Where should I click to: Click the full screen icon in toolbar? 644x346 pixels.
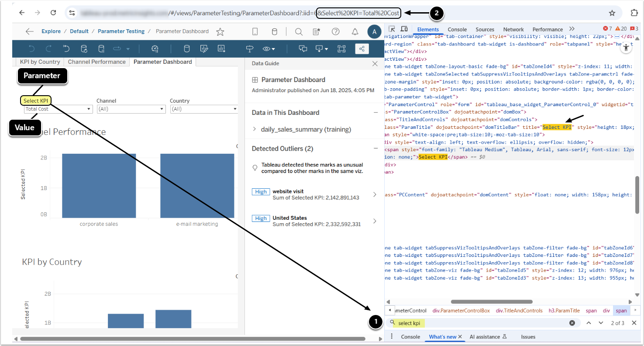[341, 48]
